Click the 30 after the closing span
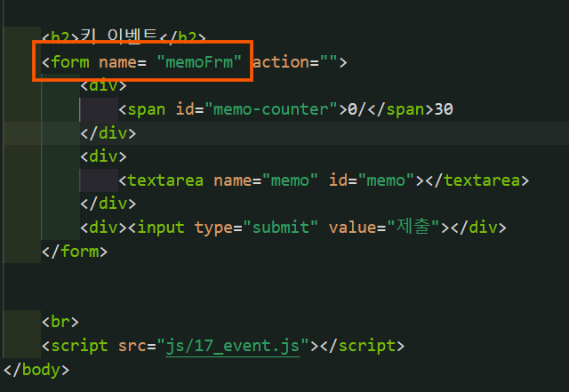 [x=444, y=109]
